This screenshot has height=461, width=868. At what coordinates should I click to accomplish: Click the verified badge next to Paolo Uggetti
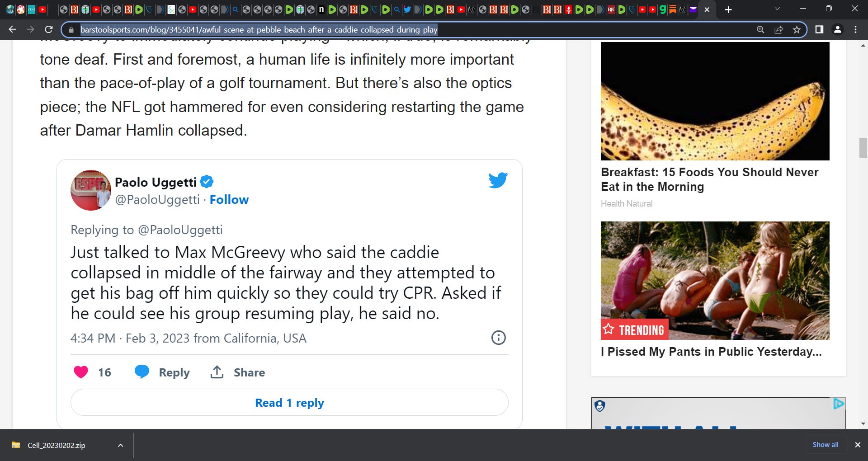click(208, 182)
